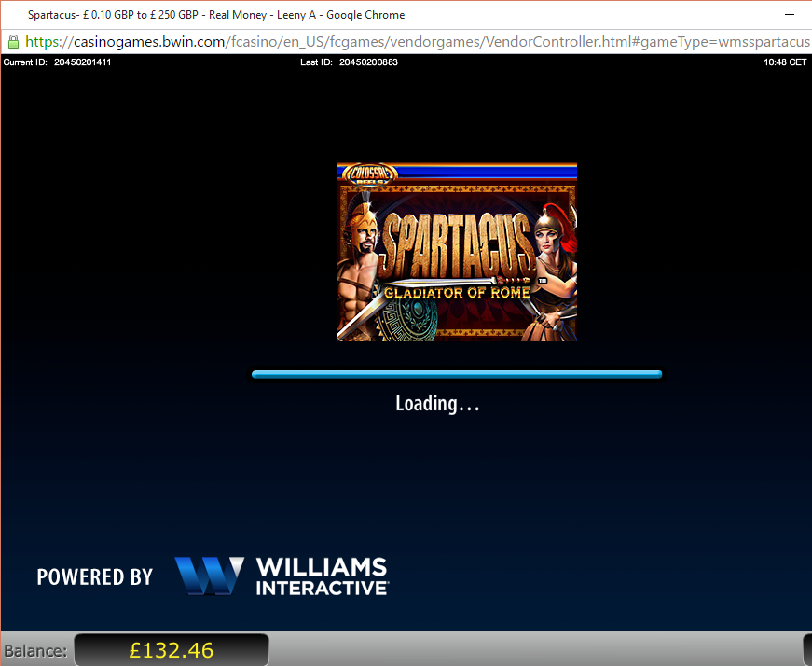Click the WILLIAMS INTERACTIVE wordmark
This screenshot has width=812, height=666.
(322, 576)
